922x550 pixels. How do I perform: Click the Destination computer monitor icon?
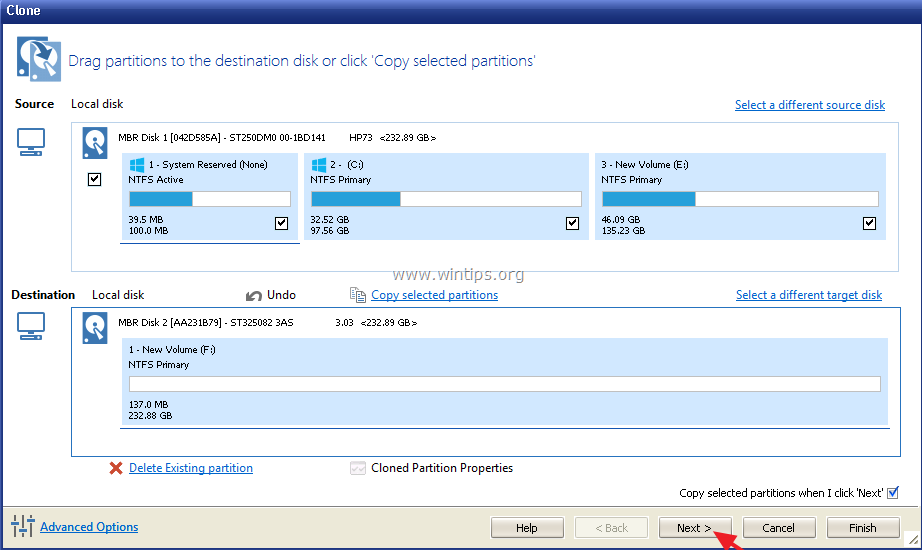pyautogui.click(x=31, y=326)
